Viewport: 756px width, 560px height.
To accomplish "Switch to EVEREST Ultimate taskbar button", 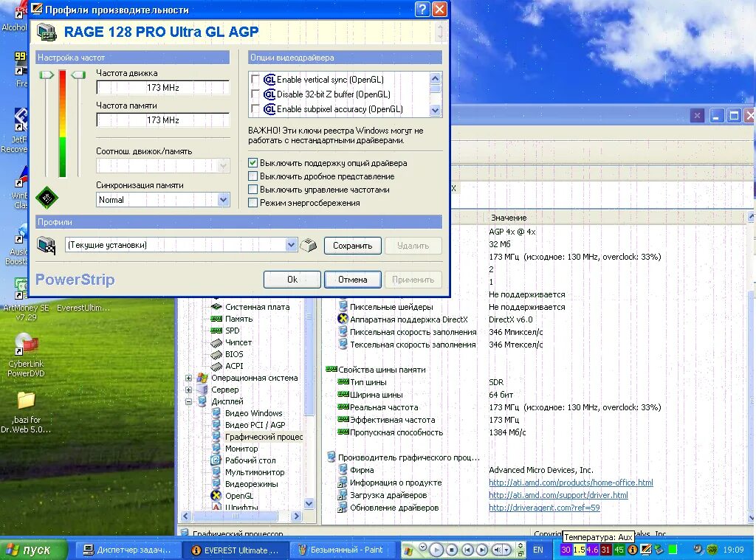I will [x=236, y=550].
